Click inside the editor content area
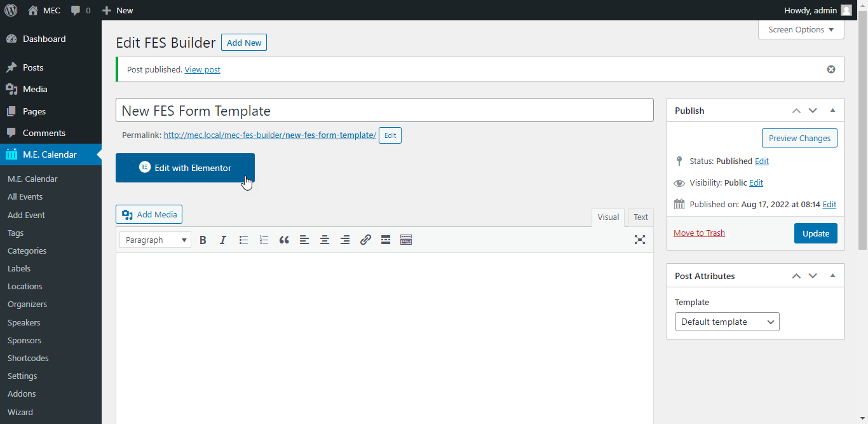868x424 pixels. click(384, 338)
